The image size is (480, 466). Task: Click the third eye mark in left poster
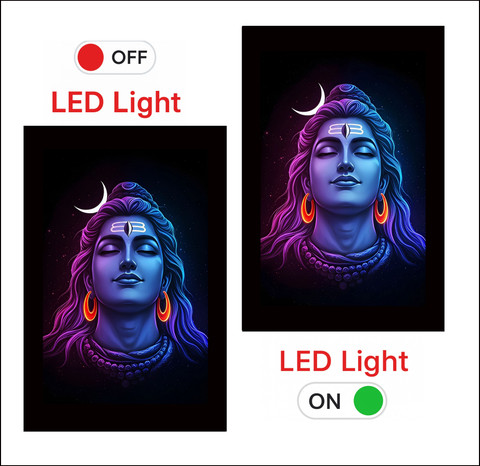point(128,228)
